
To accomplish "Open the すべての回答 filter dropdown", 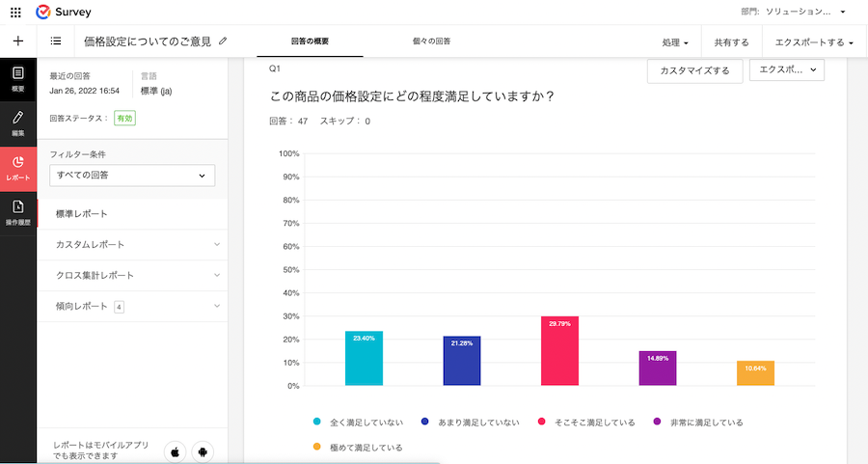I will (132, 176).
